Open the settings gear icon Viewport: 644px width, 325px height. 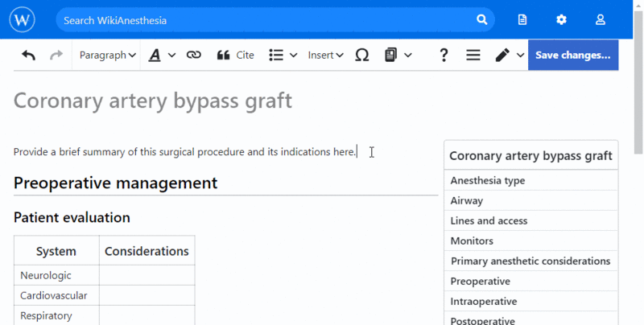click(x=561, y=19)
